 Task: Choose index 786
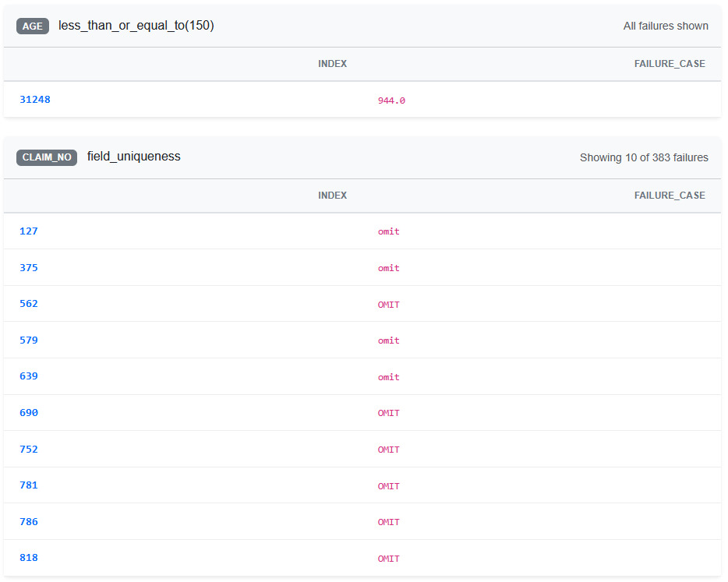(x=29, y=522)
